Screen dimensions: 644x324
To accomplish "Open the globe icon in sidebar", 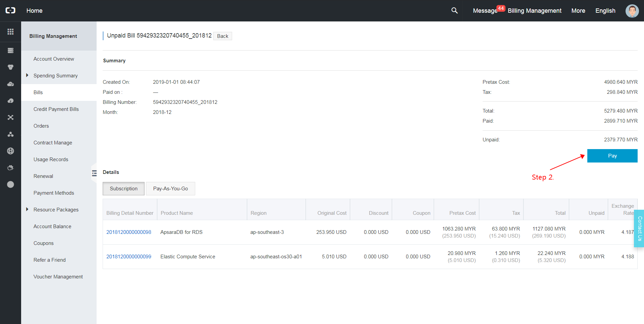I will coord(10,151).
